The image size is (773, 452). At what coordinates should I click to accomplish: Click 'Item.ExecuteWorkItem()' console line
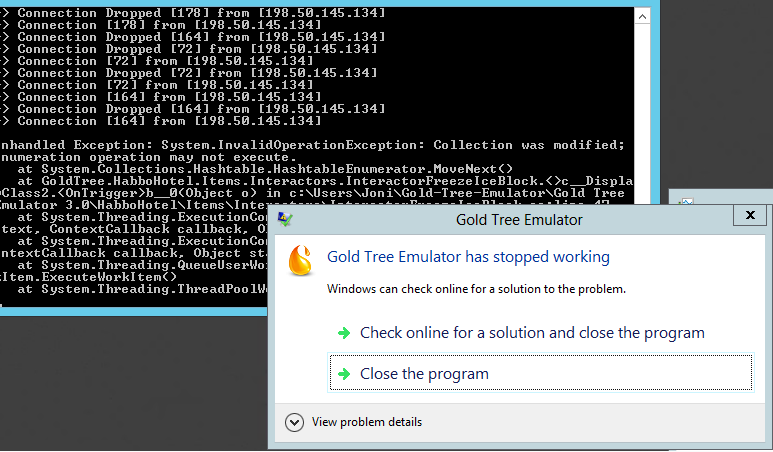[x=89, y=277]
